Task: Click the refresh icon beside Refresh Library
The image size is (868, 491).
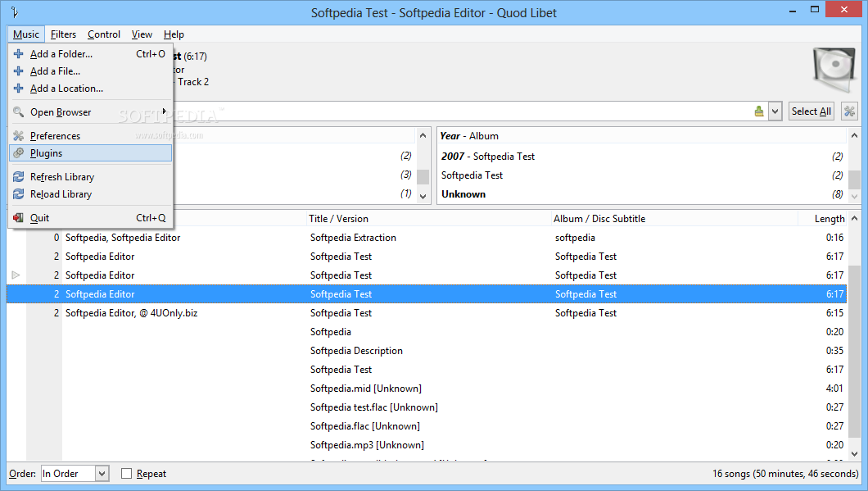Action: point(18,177)
